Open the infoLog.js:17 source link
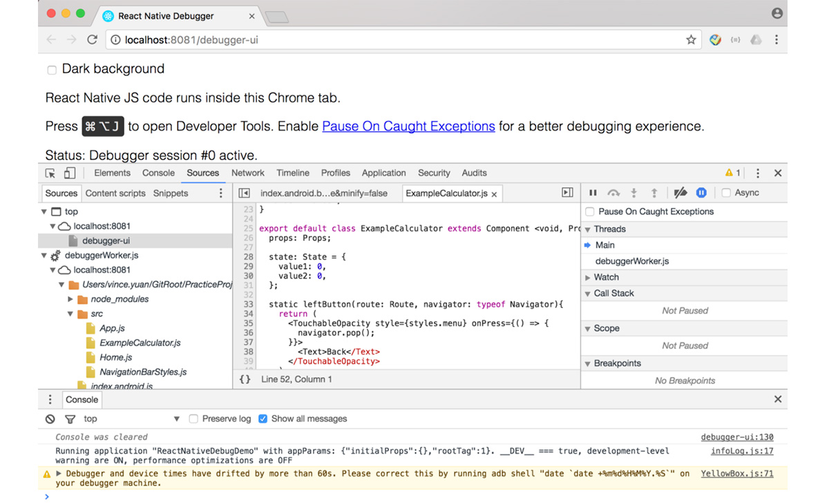 click(x=742, y=452)
